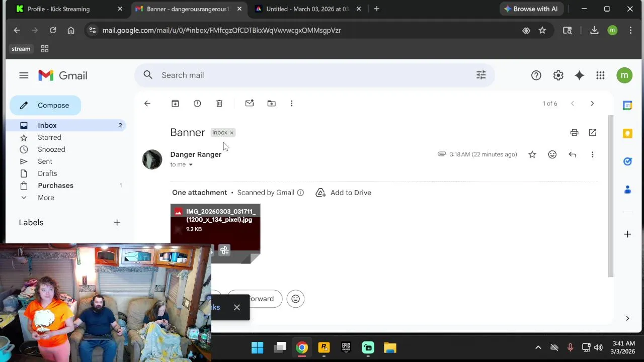Bookmark this page star
The height and width of the screenshot is (362, 644).
tap(542, 30)
